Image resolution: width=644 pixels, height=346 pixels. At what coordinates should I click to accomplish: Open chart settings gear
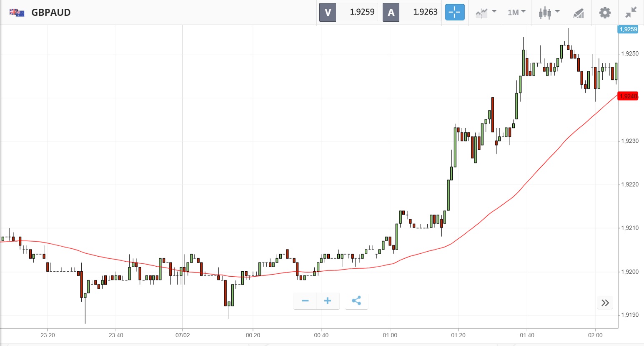click(605, 13)
